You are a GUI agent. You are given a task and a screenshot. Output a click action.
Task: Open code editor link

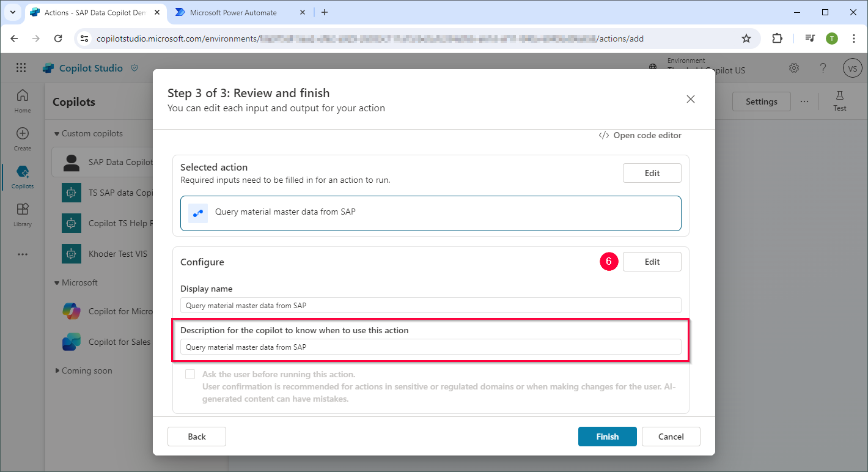(640, 135)
